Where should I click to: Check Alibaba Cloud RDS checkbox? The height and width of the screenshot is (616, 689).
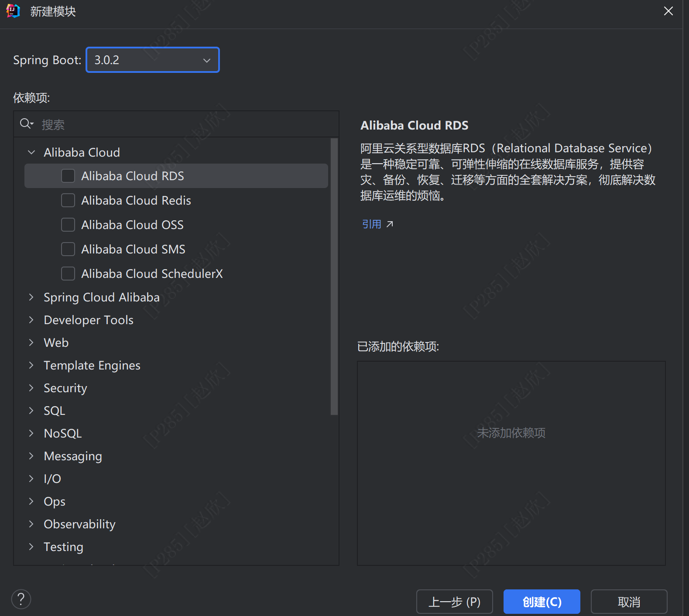[x=68, y=176]
